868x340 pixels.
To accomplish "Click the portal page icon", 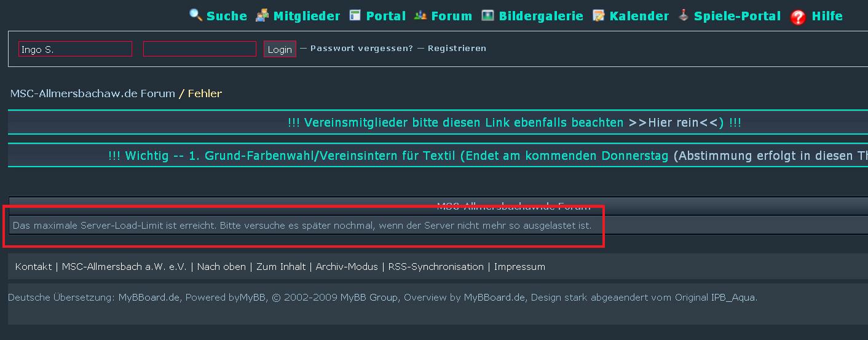I will [355, 15].
